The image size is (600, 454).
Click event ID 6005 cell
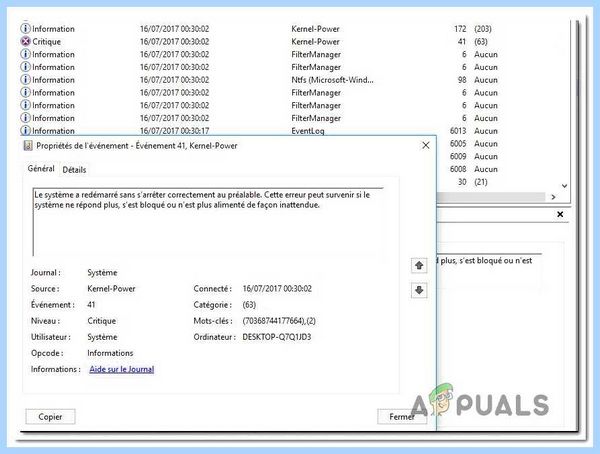point(458,144)
